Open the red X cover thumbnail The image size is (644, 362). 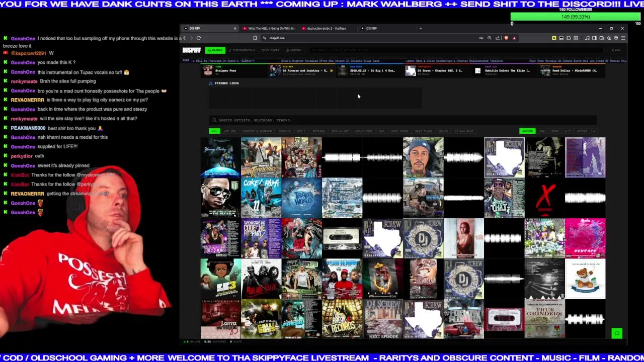tap(544, 198)
